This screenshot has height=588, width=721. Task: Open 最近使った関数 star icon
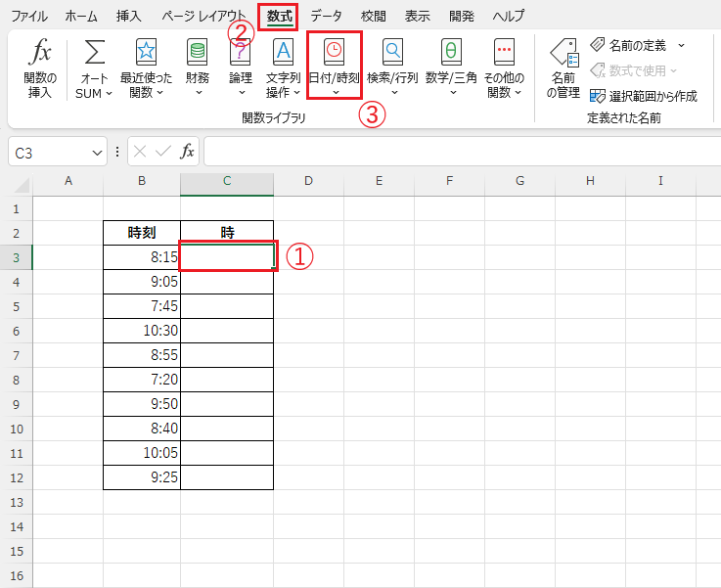coord(146,52)
